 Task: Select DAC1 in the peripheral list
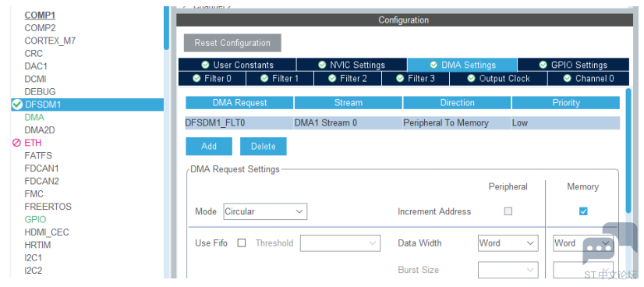coord(36,66)
